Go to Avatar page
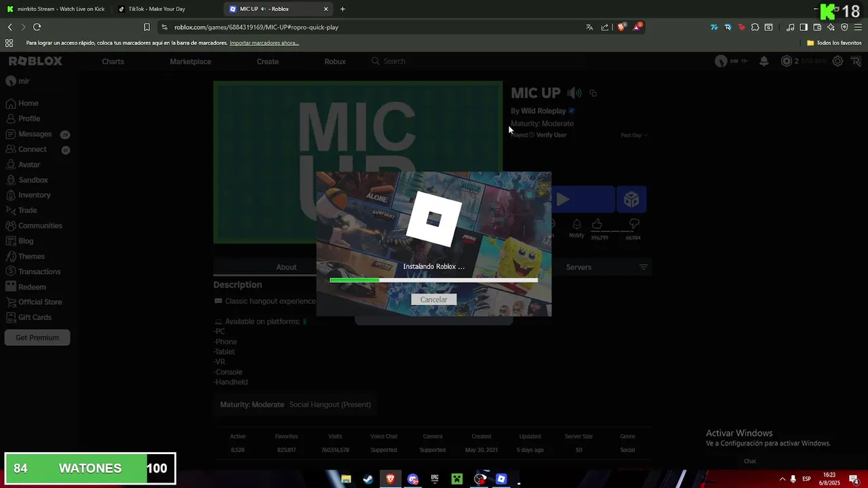This screenshot has width=868, height=488. [23, 165]
